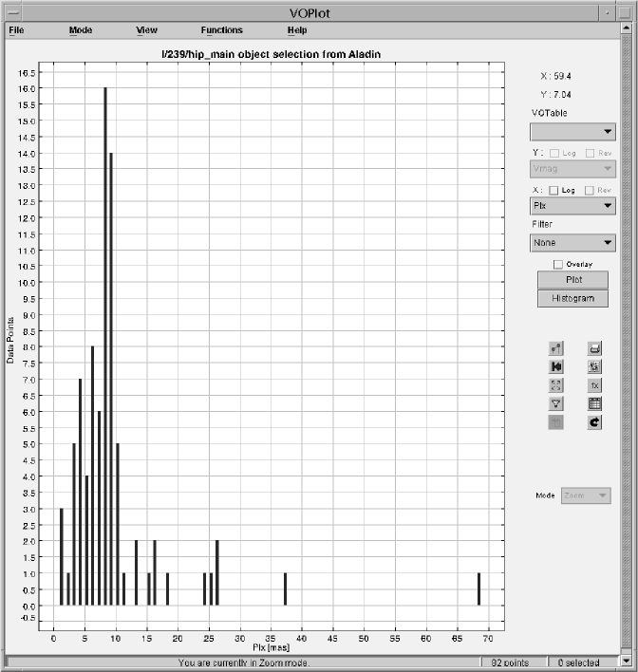Open the Functions menu

(x=221, y=30)
